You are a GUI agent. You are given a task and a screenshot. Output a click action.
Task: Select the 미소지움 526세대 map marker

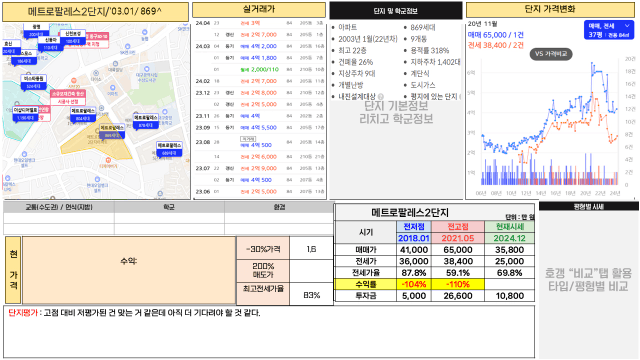tap(33, 82)
